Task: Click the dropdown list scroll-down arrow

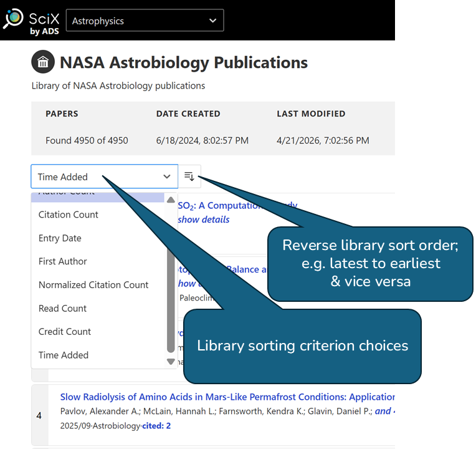Action: (171, 362)
